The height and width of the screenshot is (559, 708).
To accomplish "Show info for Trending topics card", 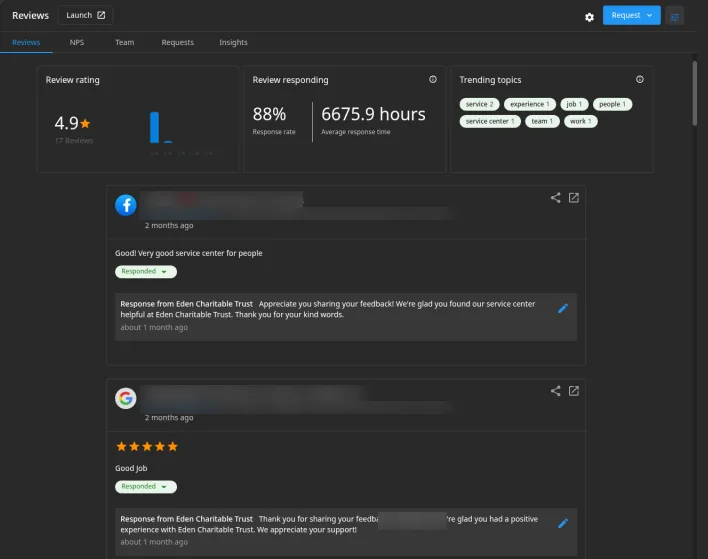I will point(639,79).
